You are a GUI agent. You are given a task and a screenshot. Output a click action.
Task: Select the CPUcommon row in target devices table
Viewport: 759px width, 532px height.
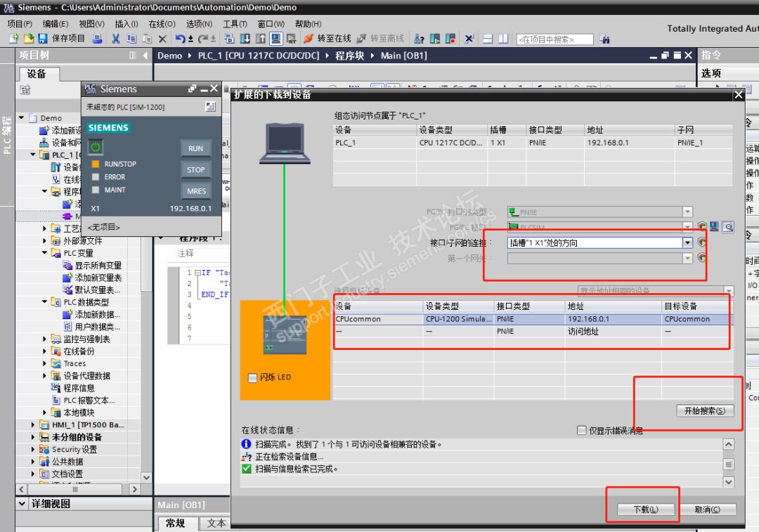(533, 319)
